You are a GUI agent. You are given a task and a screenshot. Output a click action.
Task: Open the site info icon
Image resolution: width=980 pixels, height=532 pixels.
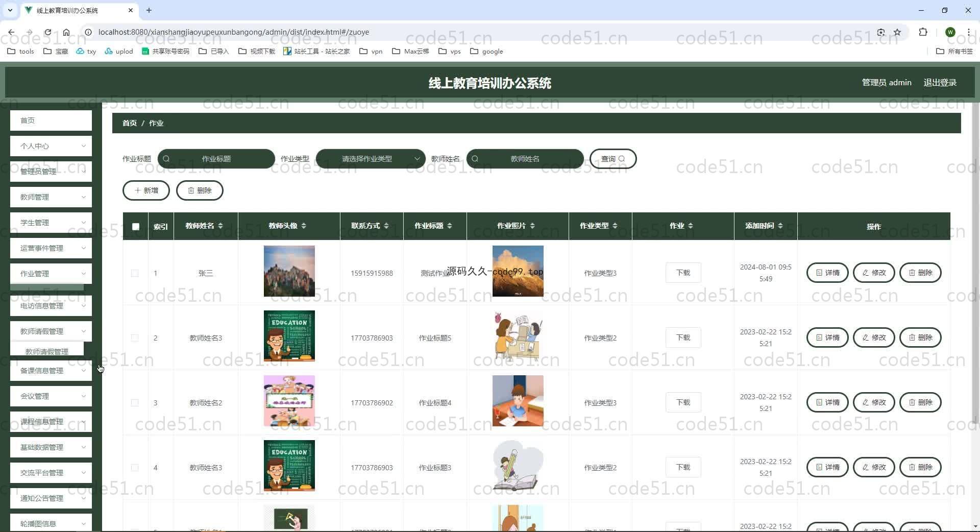(x=88, y=32)
